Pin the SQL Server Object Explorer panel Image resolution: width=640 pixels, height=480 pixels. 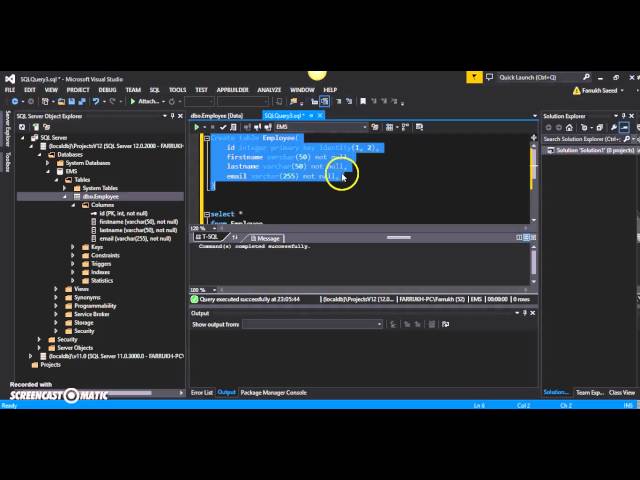coord(172,116)
